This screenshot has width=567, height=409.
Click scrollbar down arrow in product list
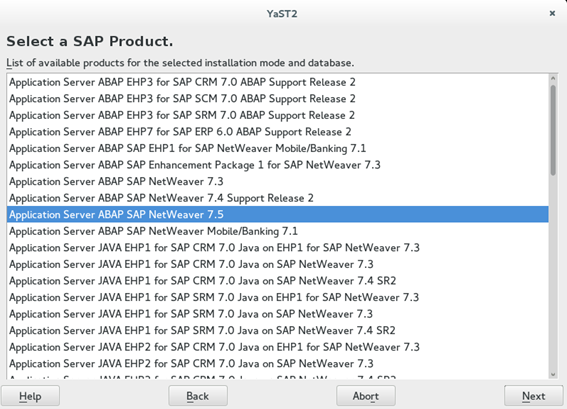pos(553,375)
